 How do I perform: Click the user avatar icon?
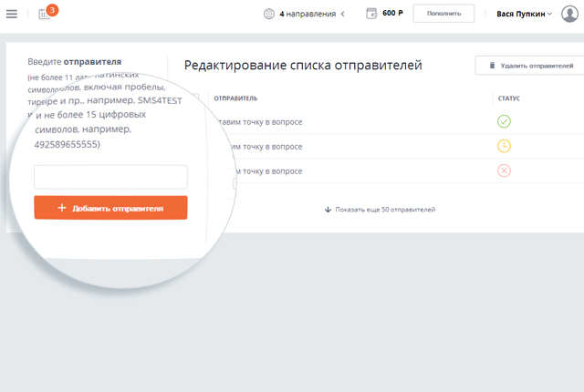point(569,14)
